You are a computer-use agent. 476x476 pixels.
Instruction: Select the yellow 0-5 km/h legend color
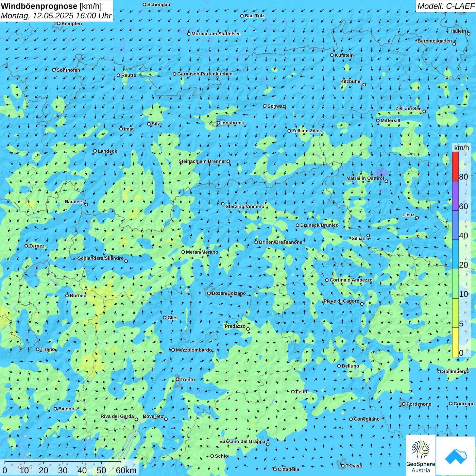tap(455, 342)
